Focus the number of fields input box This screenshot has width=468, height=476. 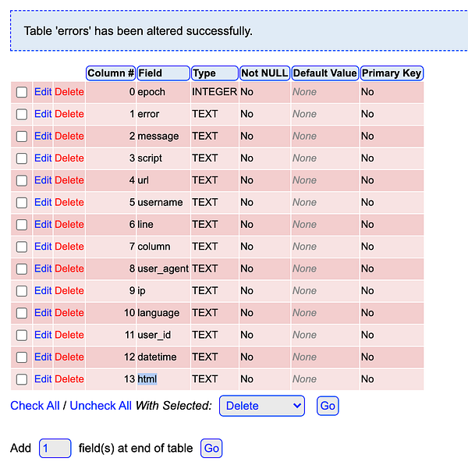[55, 449]
